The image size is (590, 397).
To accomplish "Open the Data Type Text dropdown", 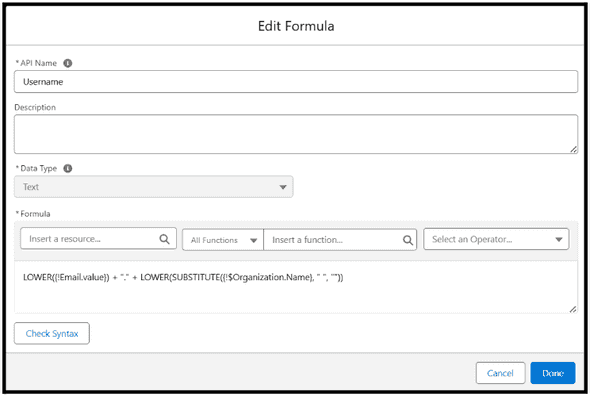I will [154, 187].
